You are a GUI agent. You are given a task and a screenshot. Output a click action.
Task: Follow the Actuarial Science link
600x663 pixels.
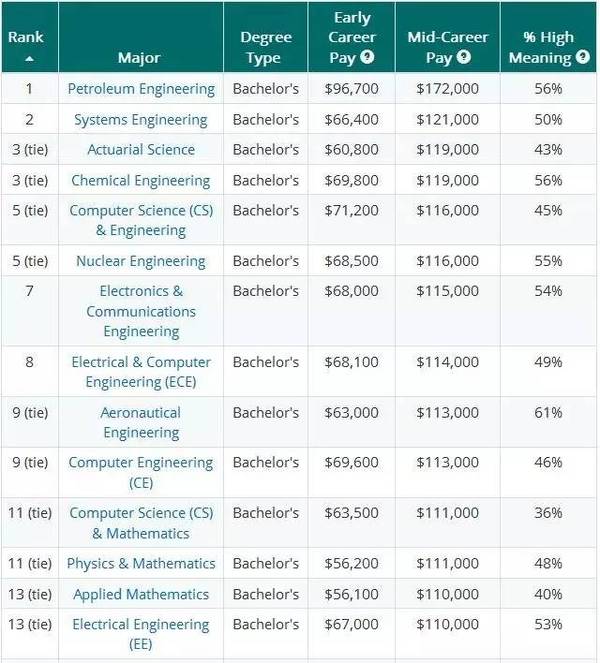(141, 150)
